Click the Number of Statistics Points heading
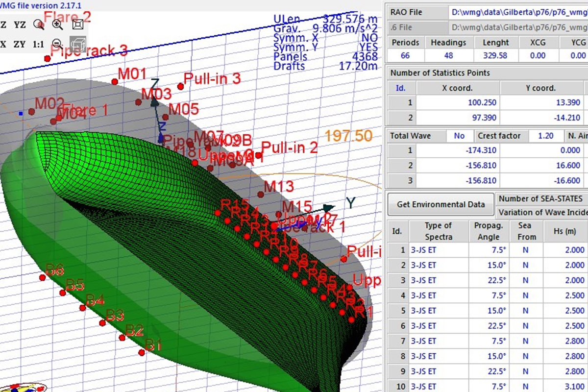This screenshot has width=588, height=392. 440,73
